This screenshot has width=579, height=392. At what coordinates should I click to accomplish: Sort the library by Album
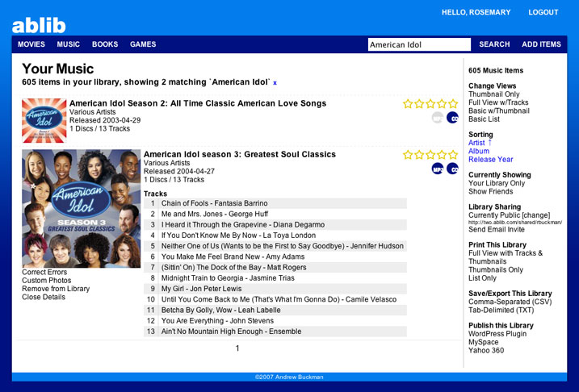[x=479, y=151]
